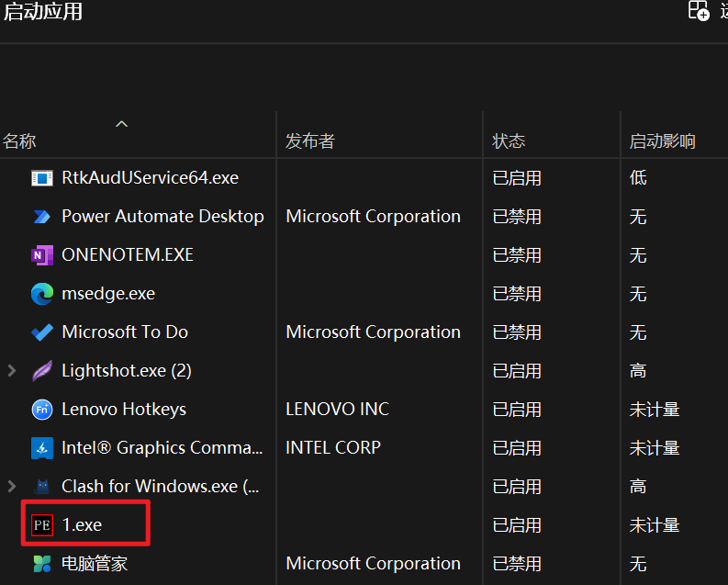Expand the Clash for Windows.exe group
Image resolution: width=728 pixels, height=585 pixels.
(x=12, y=487)
